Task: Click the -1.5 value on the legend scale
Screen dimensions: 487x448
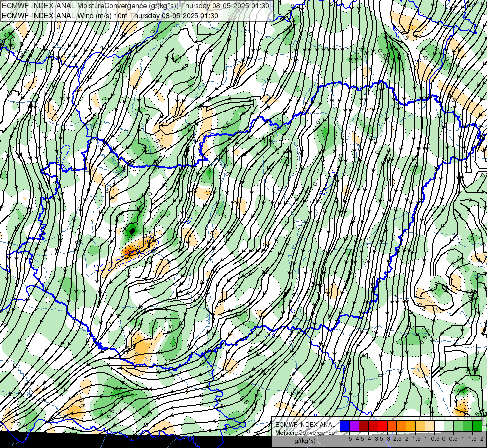Action: pos(415,439)
